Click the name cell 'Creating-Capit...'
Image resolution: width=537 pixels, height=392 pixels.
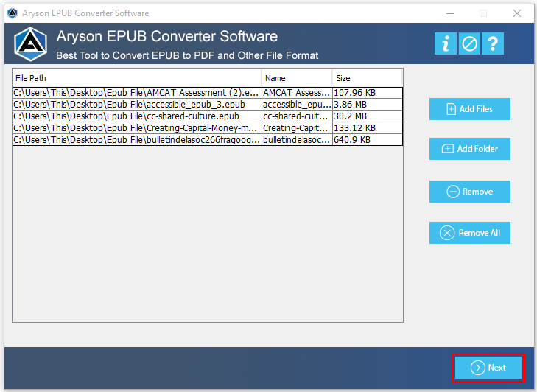(297, 127)
